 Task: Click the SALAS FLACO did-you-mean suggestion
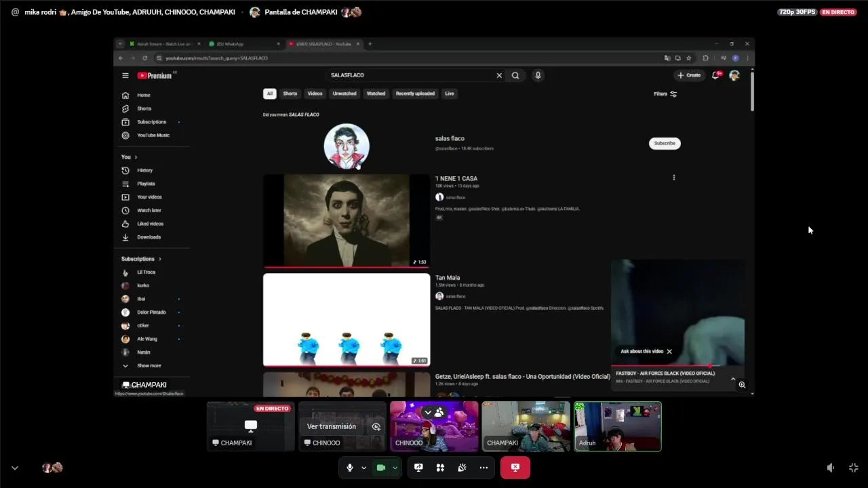point(304,115)
